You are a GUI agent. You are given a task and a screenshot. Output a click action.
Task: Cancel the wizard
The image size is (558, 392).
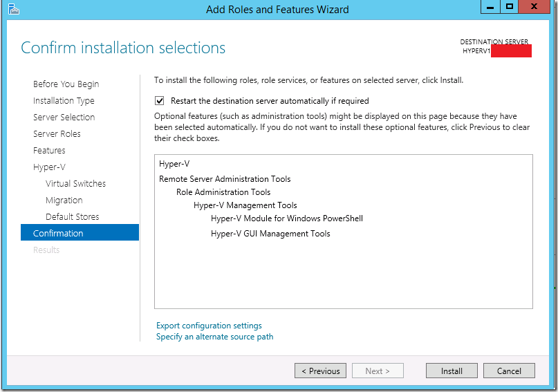(x=509, y=371)
